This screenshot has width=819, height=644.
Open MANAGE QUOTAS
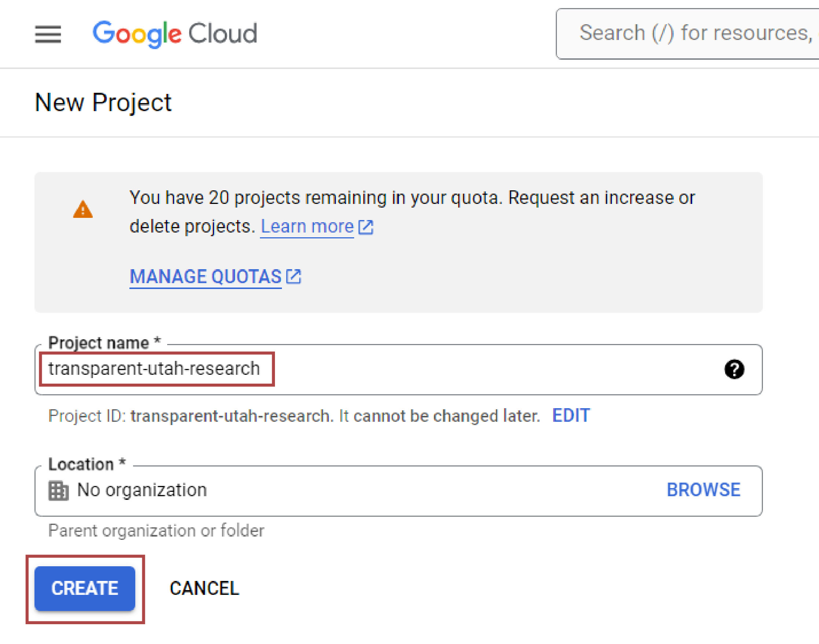coord(205,276)
